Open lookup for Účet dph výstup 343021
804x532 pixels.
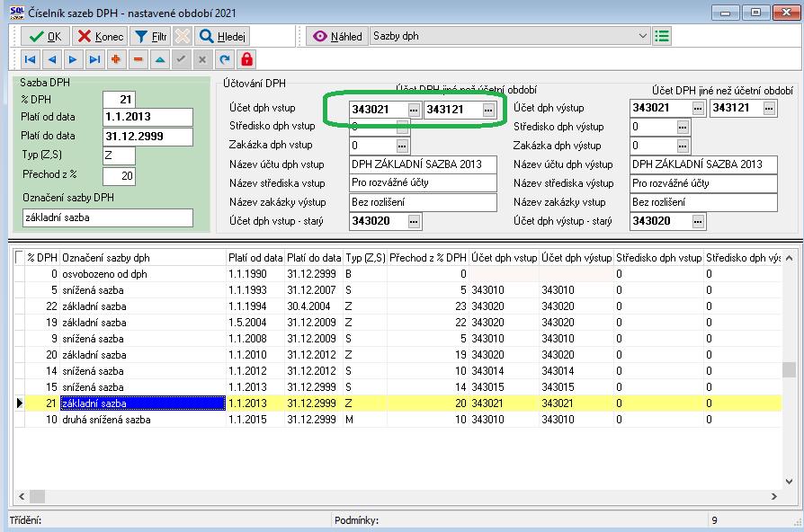coord(698,108)
